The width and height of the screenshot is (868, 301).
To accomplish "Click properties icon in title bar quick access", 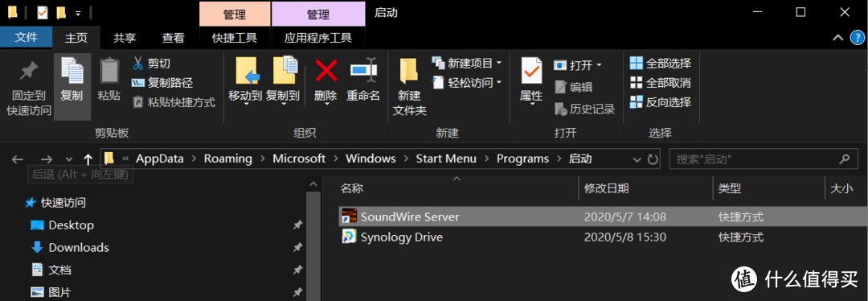I will click(43, 12).
